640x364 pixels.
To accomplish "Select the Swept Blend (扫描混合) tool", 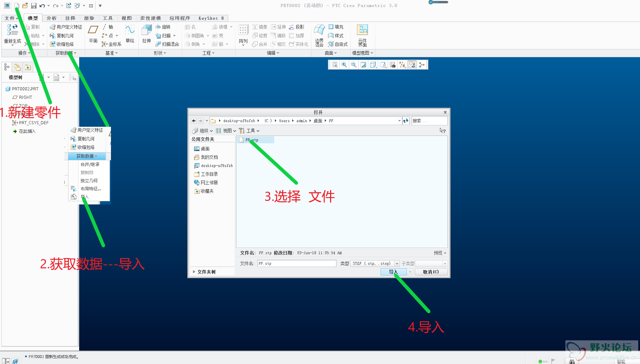I will click(167, 44).
